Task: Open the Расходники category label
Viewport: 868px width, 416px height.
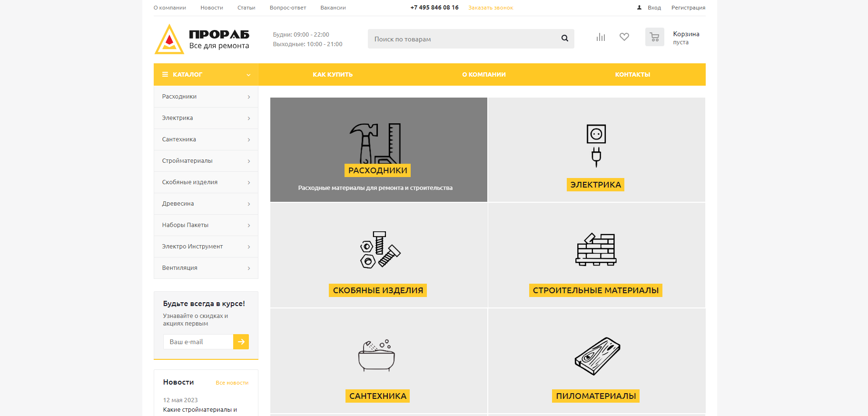Action: [x=377, y=170]
